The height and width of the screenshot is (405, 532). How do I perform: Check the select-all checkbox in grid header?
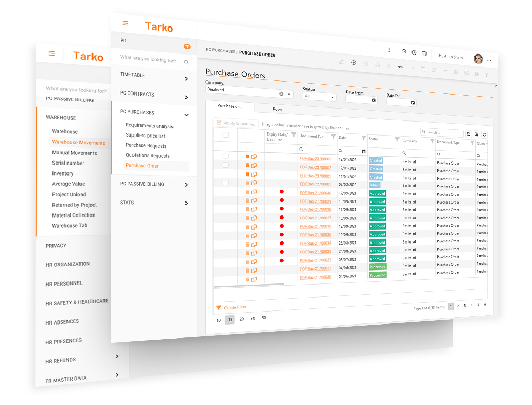(225, 134)
